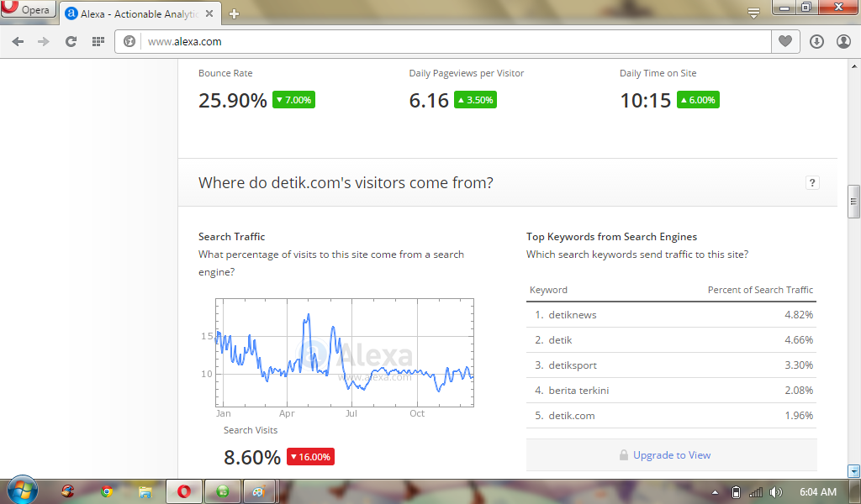Image resolution: width=861 pixels, height=504 pixels.
Task: Click the Bounce Rate 25.90% value
Action: click(232, 100)
